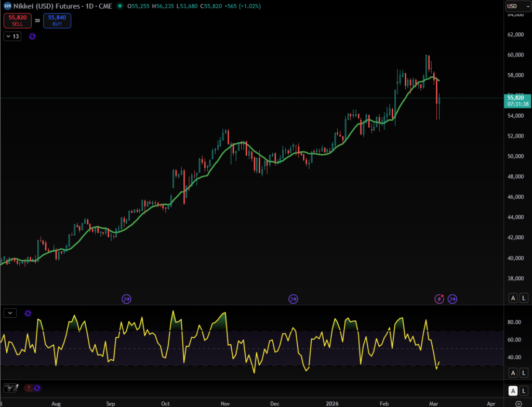Open the purple lightning event marker
532x407 pixels.
[x=440, y=299]
